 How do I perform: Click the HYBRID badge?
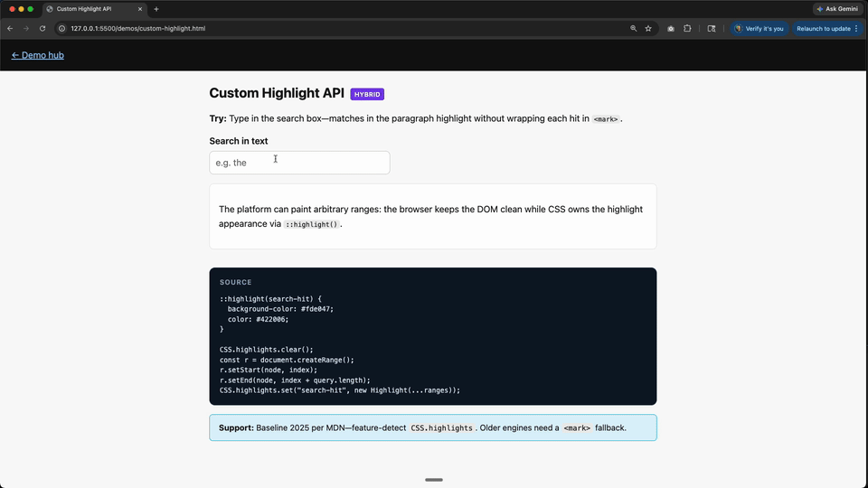click(x=367, y=94)
